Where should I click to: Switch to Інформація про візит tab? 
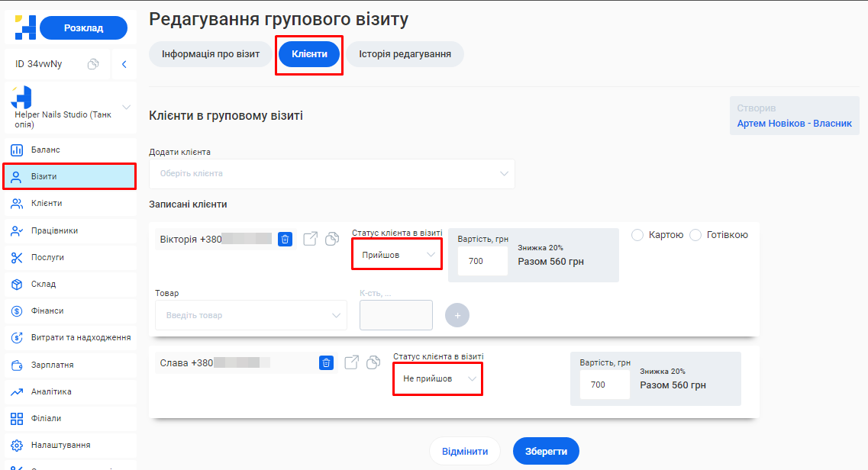point(211,54)
